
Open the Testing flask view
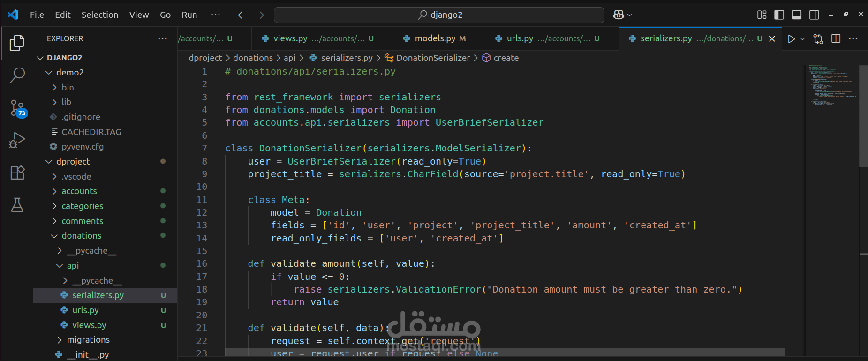(x=17, y=205)
